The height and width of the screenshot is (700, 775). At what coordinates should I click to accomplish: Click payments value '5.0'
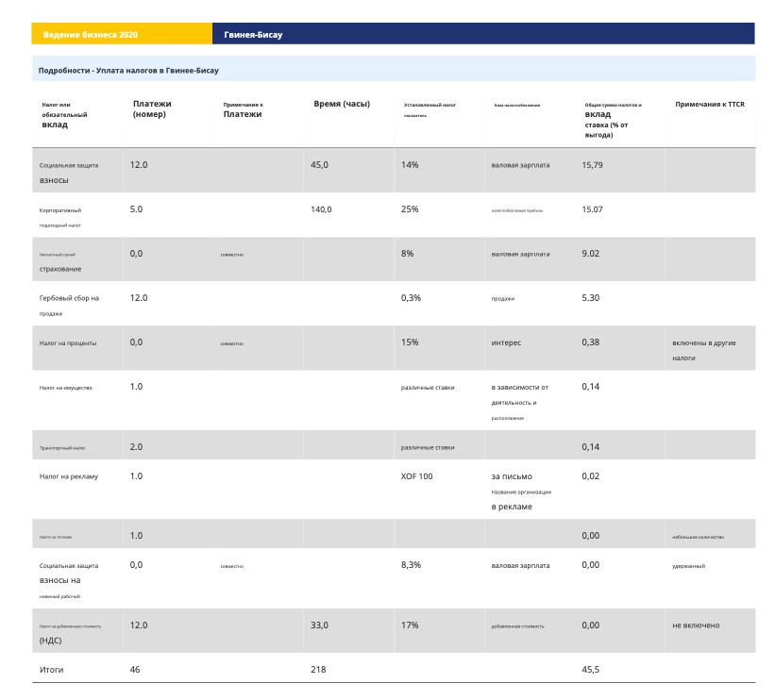[137, 209]
